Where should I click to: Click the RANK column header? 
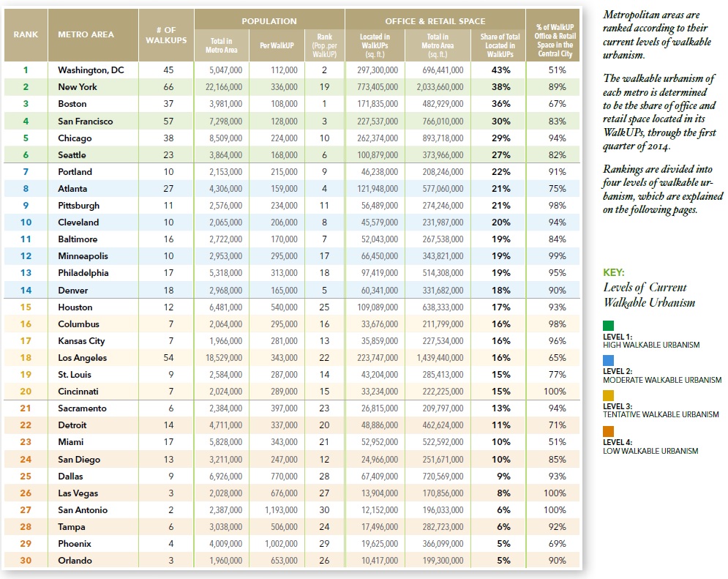[26, 34]
